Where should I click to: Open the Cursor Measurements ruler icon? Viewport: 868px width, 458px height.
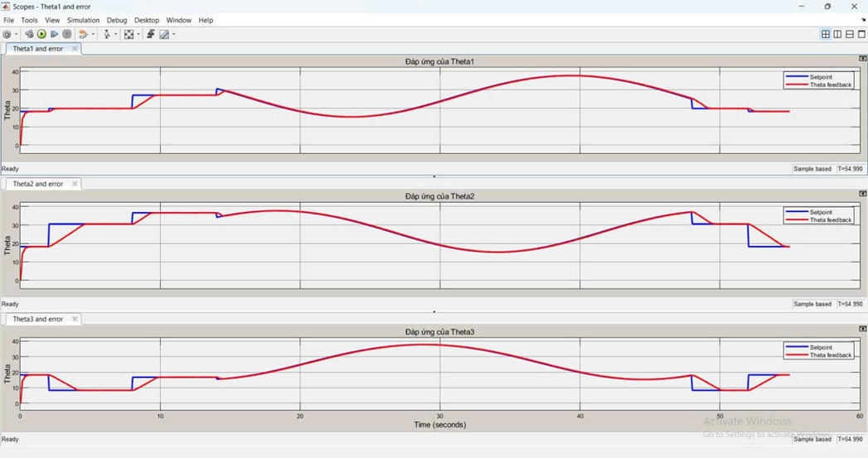click(x=164, y=35)
